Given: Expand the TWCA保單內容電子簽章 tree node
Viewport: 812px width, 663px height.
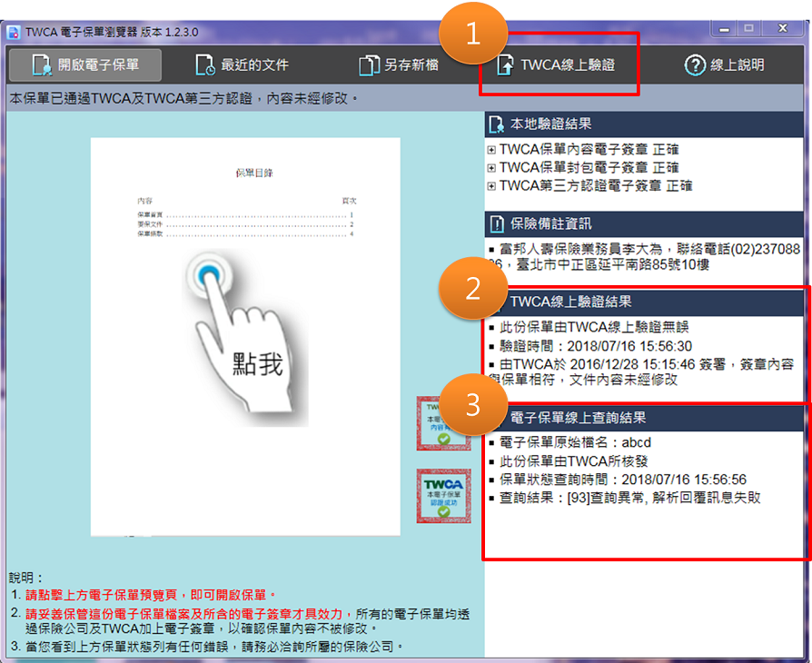Looking at the screenshot, I should click(491, 150).
